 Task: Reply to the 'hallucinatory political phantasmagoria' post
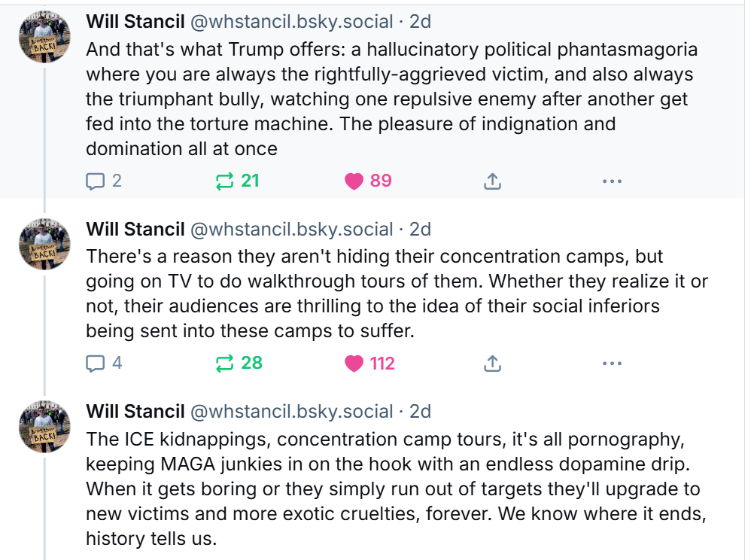103,181
